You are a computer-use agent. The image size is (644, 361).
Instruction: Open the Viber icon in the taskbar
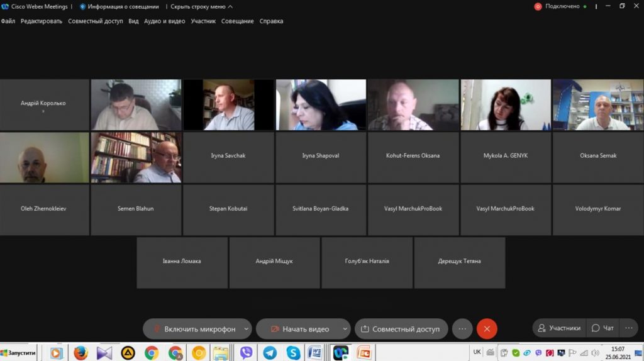coord(246,353)
